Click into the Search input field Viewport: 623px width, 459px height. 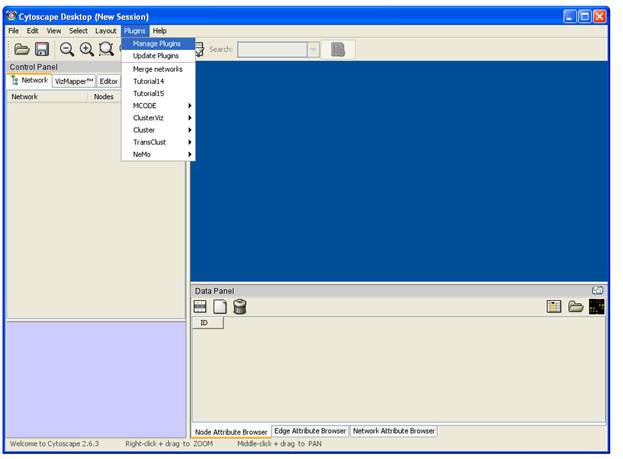tap(273, 50)
